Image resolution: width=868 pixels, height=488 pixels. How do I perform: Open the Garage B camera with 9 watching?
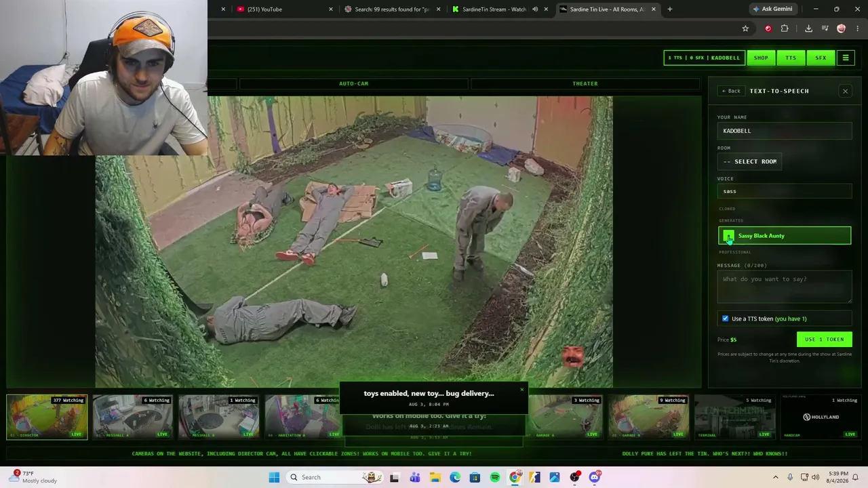tap(648, 417)
